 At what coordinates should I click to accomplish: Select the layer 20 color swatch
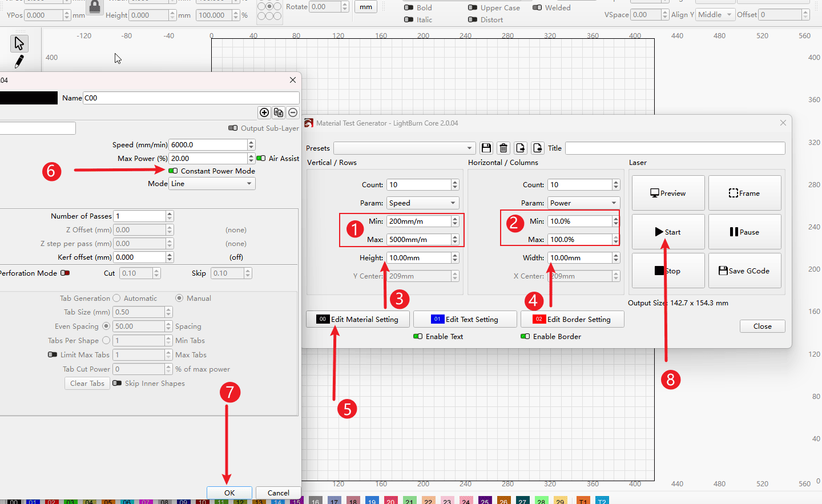pyautogui.click(x=390, y=501)
